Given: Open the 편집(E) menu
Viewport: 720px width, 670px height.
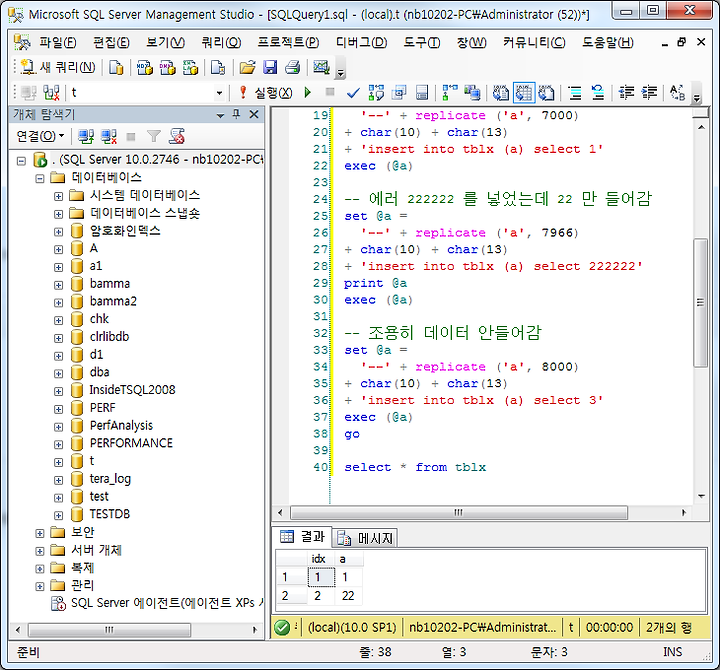Looking at the screenshot, I should (112, 43).
